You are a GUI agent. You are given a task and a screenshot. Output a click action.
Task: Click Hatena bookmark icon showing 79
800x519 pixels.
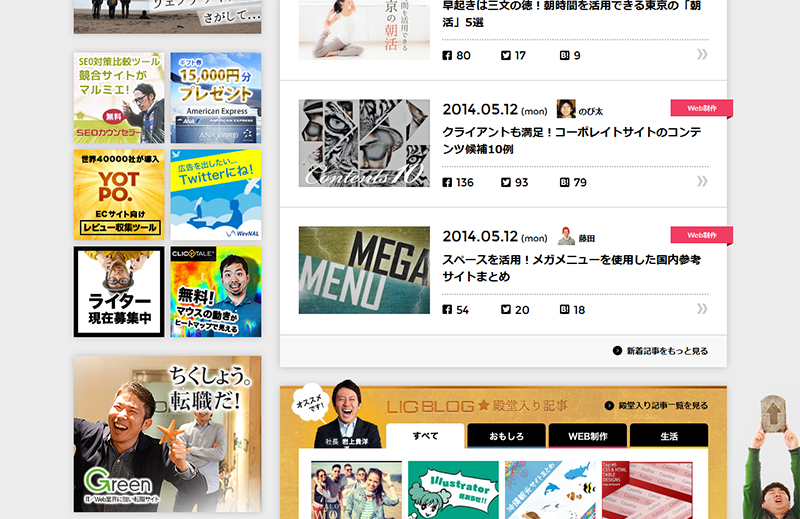564,182
